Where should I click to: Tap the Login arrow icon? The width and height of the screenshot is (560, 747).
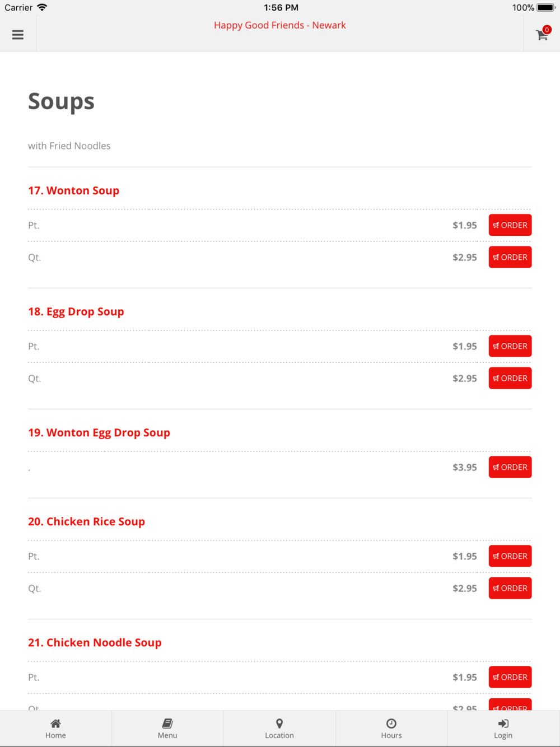coord(503,723)
